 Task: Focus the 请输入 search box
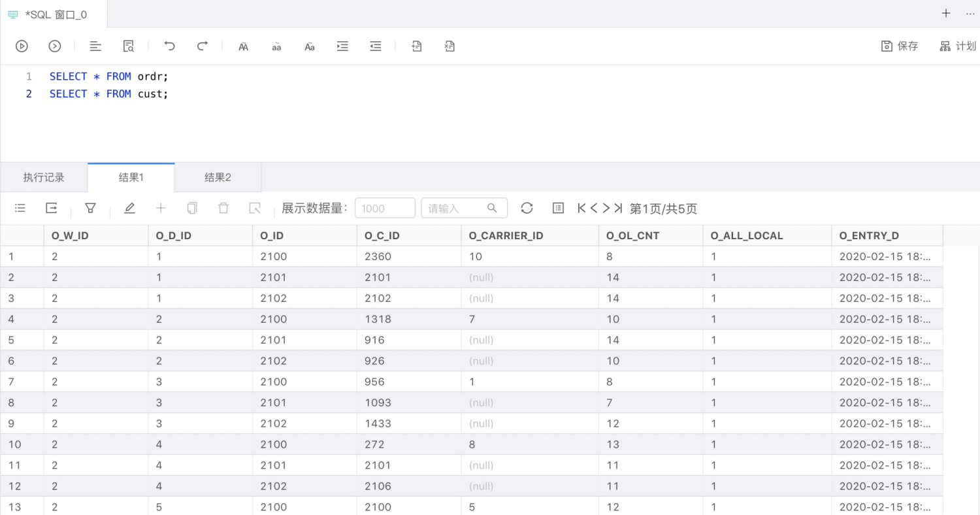point(464,208)
